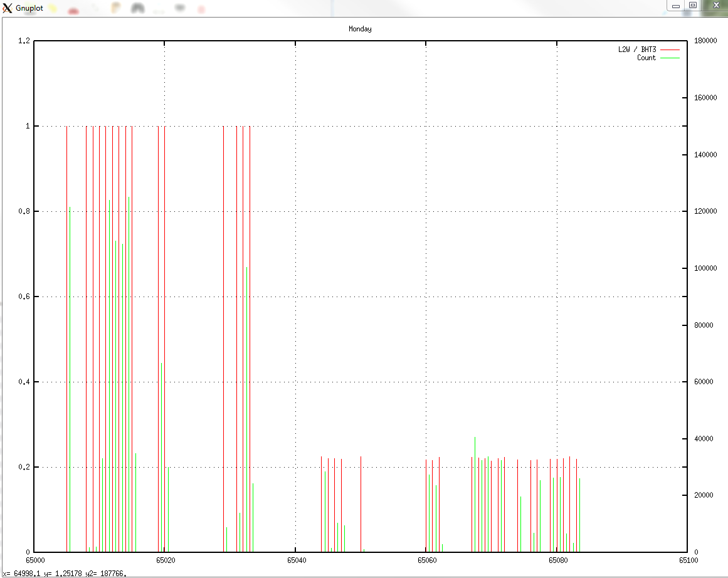This screenshot has width=728, height=578.
Task: Close the Gnuplot window
Action: 715,5
